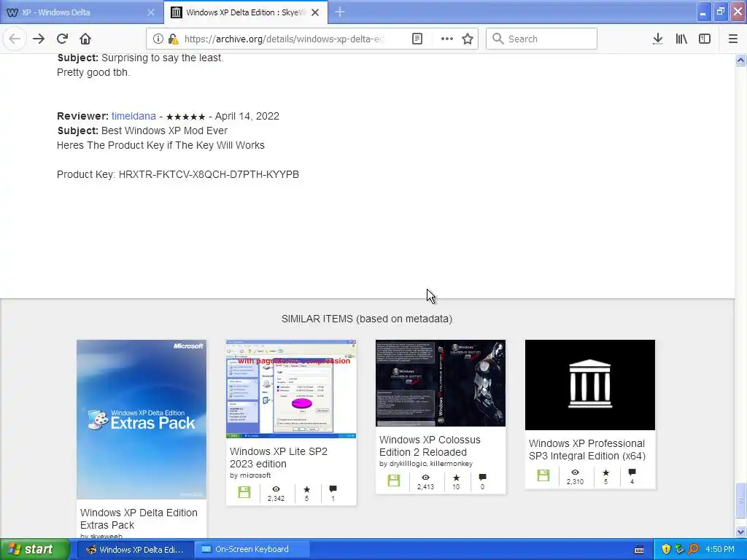
Task: Open the Firefox hamburger menu
Action: (732, 39)
